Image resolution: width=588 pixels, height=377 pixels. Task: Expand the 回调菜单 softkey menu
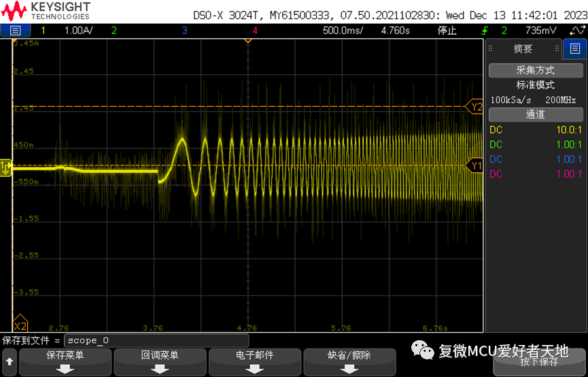(160, 362)
